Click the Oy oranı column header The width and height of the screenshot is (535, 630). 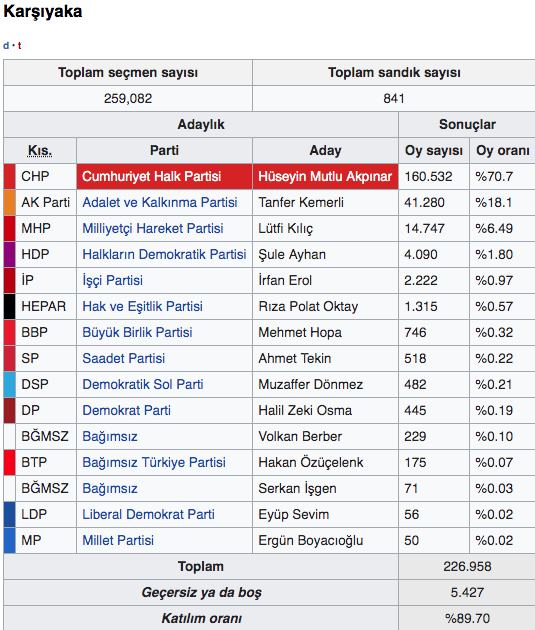coord(503,151)
